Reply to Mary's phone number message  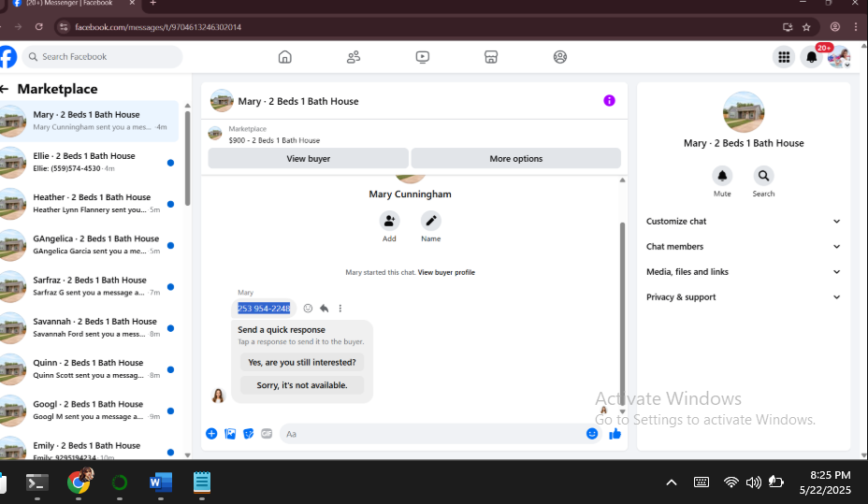[324, 309]
